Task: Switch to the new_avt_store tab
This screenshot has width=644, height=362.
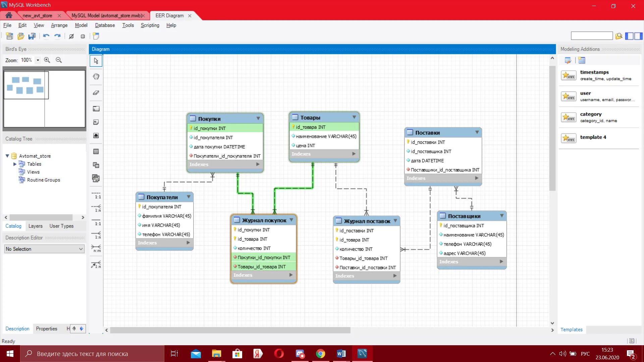Action: (x=37, y=16)
